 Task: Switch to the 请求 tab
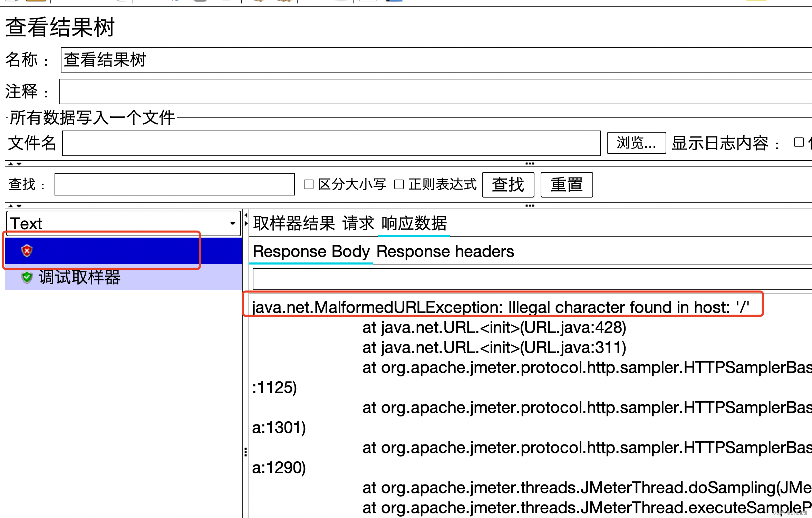pyautogui.click(x=358, y=223)
